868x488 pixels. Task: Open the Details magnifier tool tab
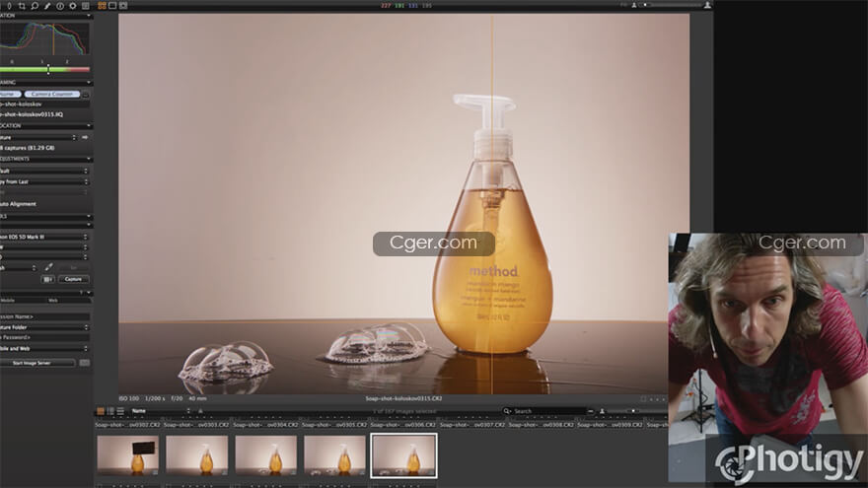35,6
